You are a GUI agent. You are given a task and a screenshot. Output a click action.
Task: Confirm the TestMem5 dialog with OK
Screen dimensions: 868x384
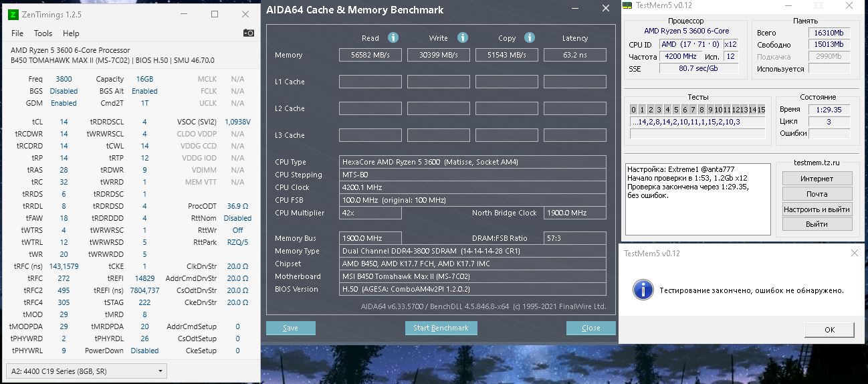[829, 330]
